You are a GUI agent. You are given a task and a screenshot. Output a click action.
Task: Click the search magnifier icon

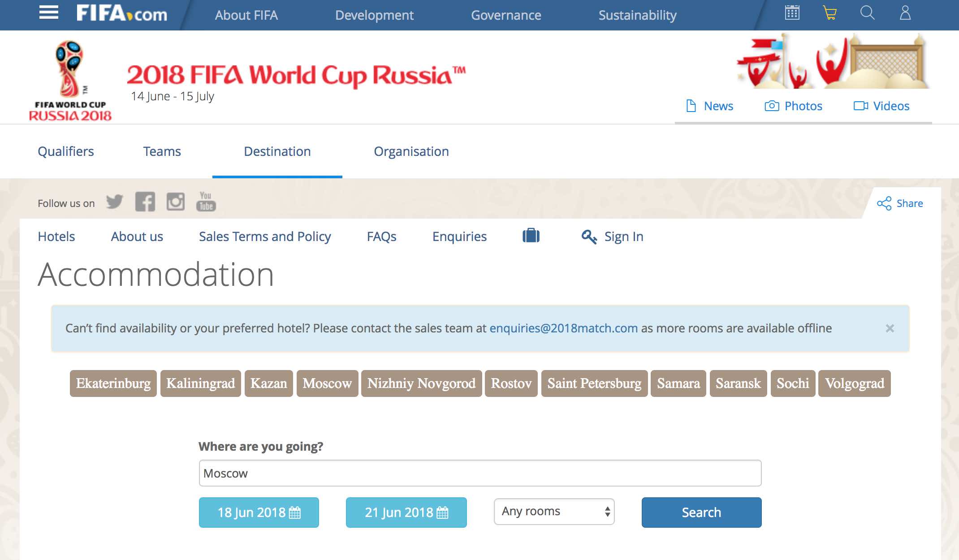click(868, 13)
